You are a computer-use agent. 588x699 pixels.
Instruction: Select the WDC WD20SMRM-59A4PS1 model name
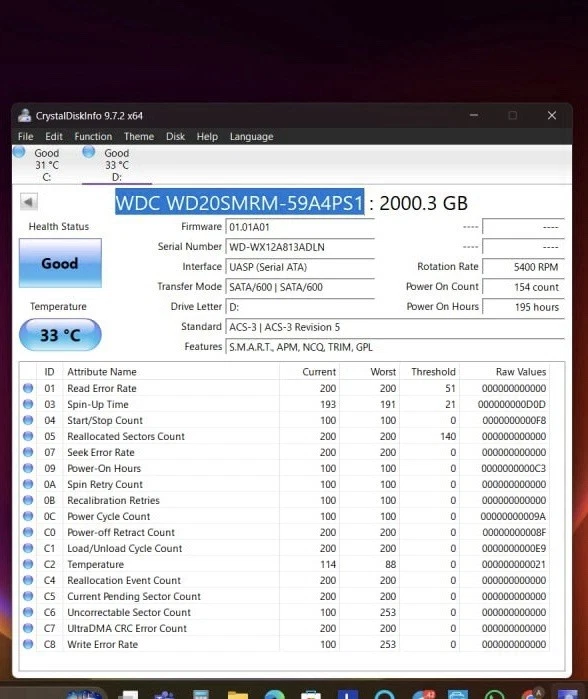click(239, 203)
